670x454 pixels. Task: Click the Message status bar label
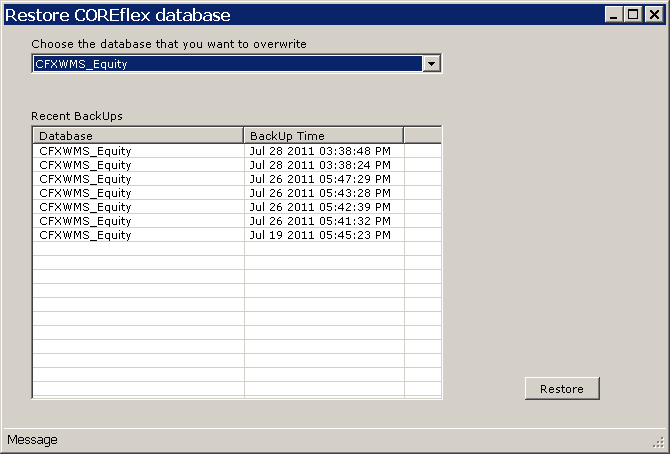coord(32,439)
